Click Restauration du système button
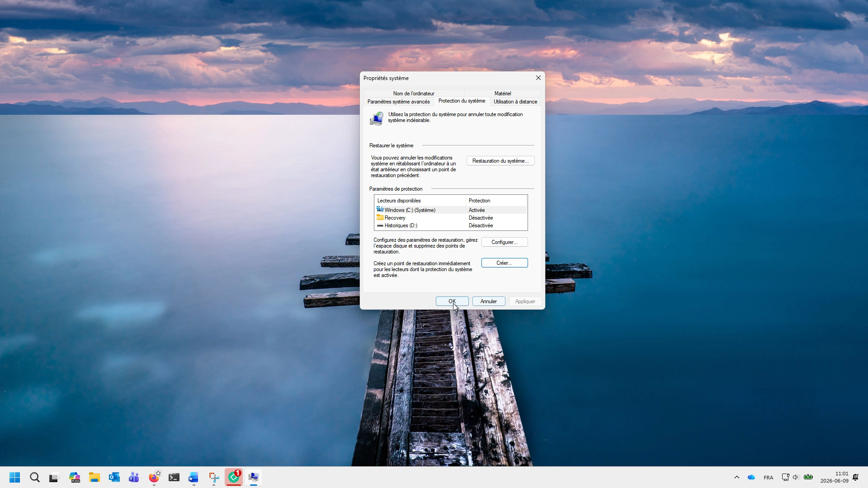The image size is (868, 488). point(500,161)
